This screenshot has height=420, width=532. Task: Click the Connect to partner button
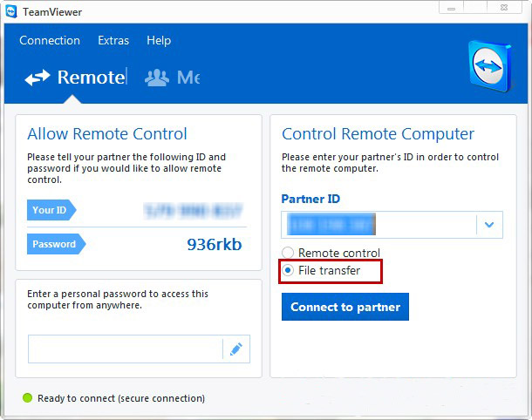coord(345,307)
